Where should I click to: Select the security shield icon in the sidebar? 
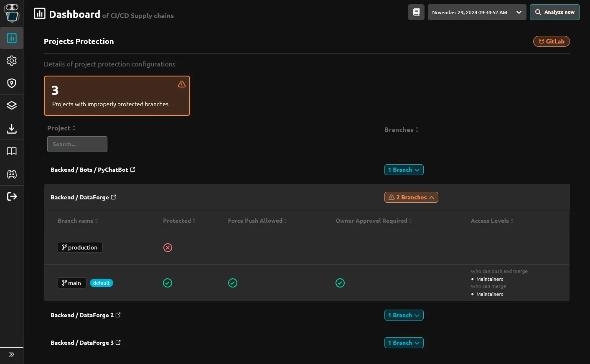(12, 83)
